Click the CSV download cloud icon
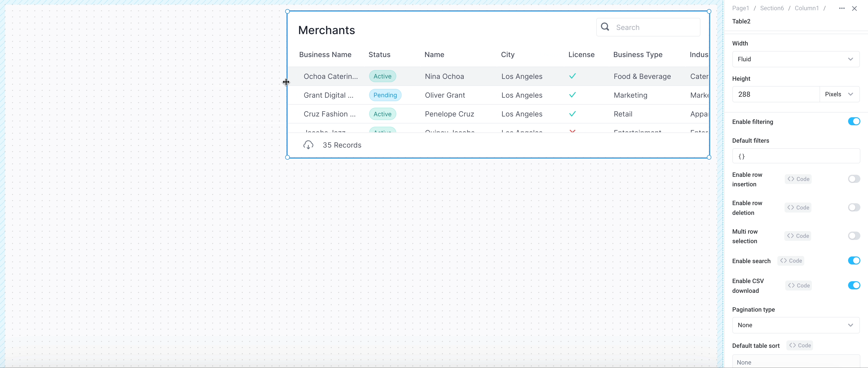The height and width of the screenshot is (368, 868). (308, 145)
